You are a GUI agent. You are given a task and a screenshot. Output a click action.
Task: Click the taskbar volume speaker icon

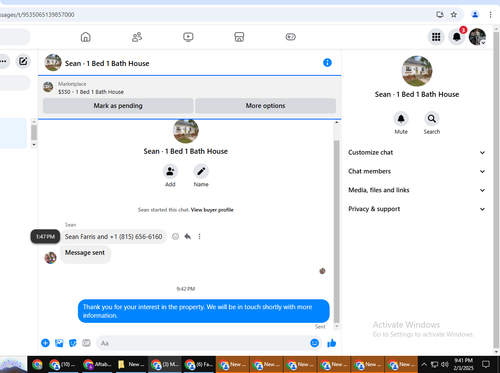444,364
